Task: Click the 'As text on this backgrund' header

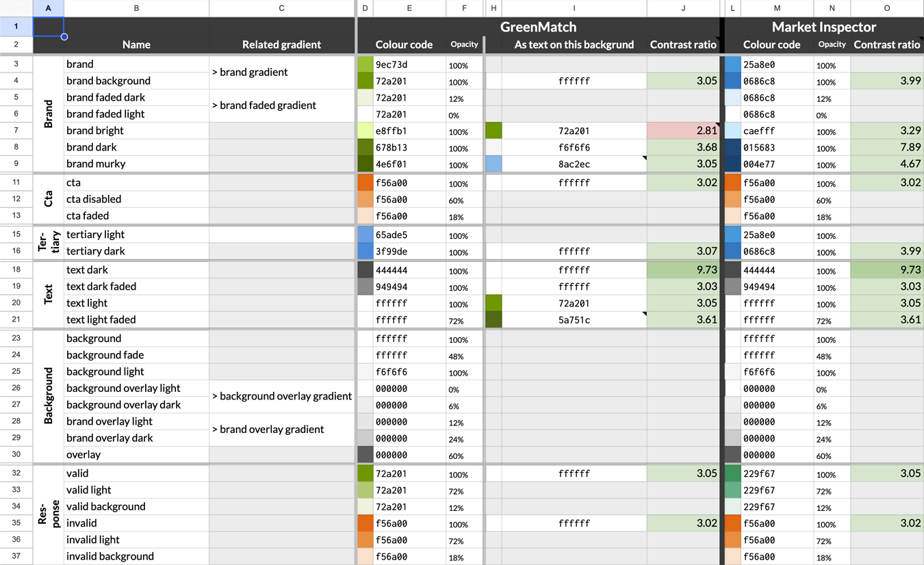Action: pos(574,44)
